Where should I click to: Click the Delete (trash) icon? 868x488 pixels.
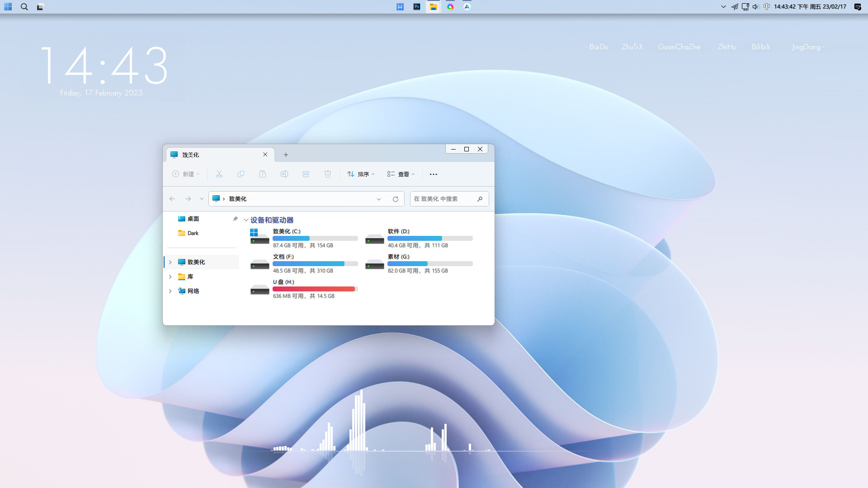pos(328,174)
